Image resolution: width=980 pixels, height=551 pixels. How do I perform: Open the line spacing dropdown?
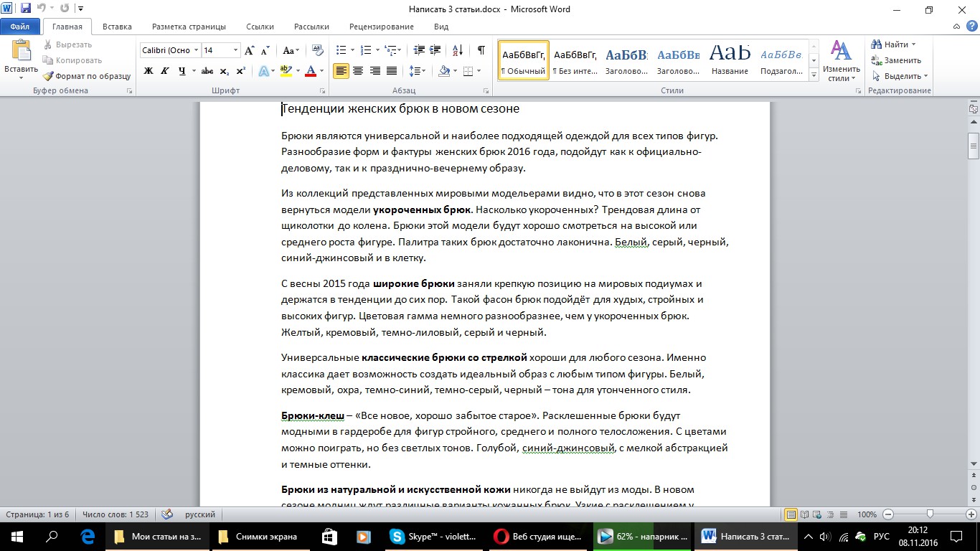click(x=416, y=71)
